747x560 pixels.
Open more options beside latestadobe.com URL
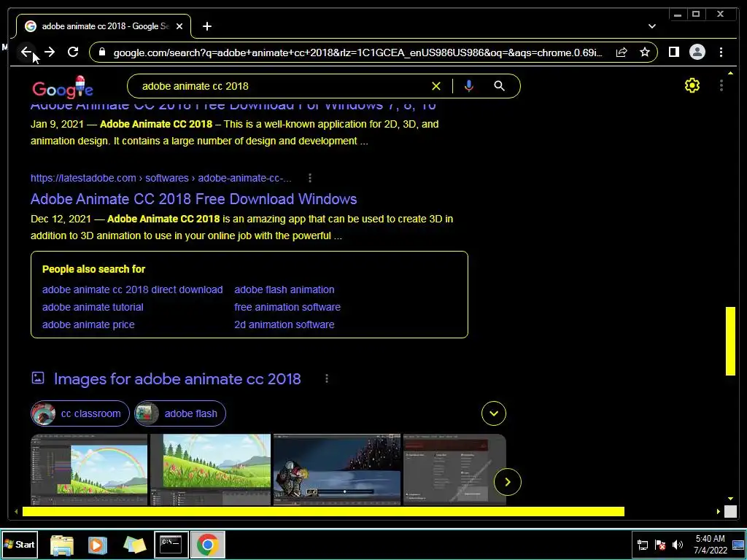[x=309, y=178]
